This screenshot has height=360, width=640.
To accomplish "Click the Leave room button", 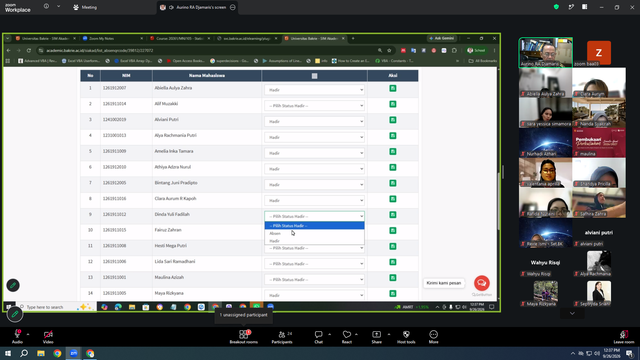I will 624,336.
